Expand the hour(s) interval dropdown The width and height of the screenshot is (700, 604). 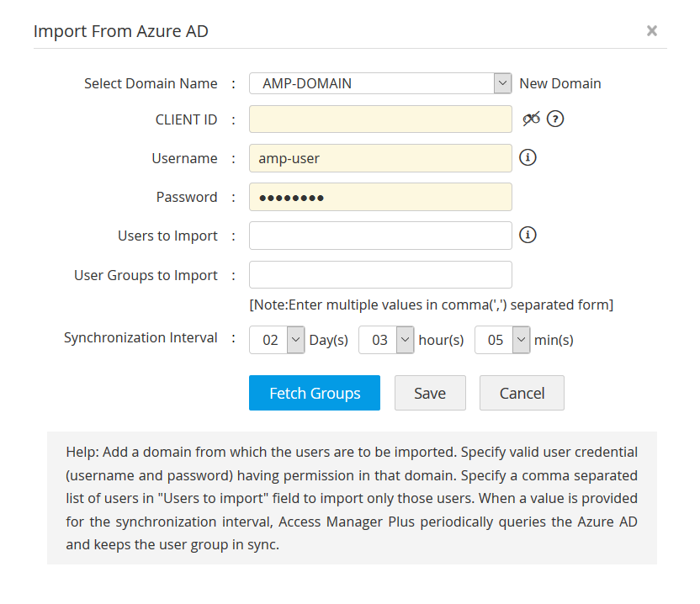[x=405, y=340]
